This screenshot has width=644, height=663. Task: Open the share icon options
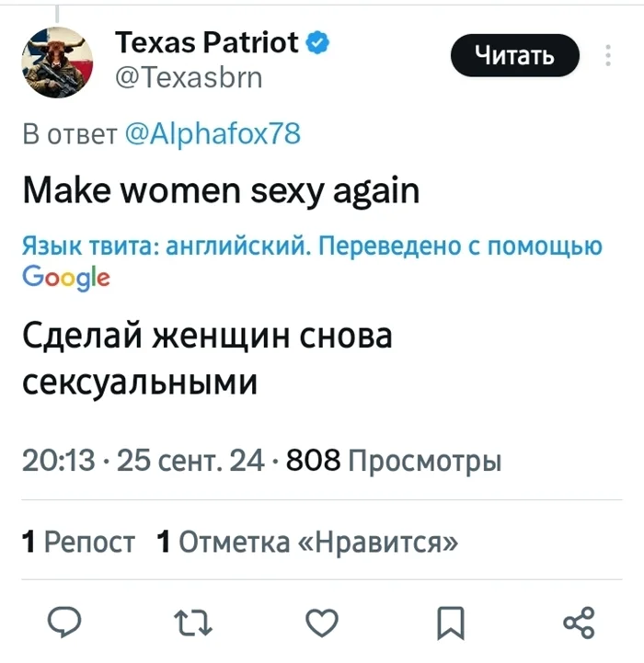[578, 624]
